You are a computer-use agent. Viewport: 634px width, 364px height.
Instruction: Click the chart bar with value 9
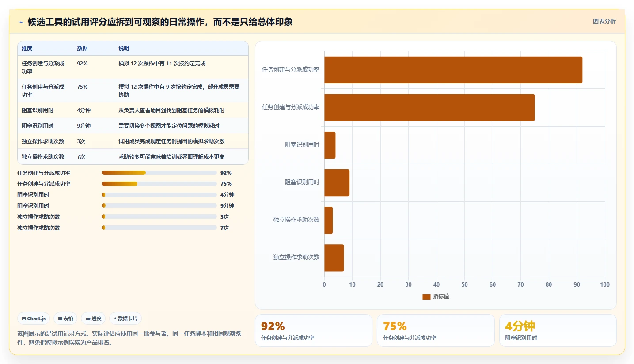337,182
